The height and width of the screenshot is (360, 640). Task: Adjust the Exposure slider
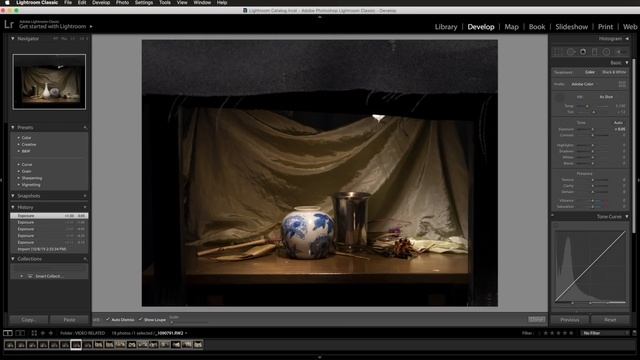[x=593, y=129]
